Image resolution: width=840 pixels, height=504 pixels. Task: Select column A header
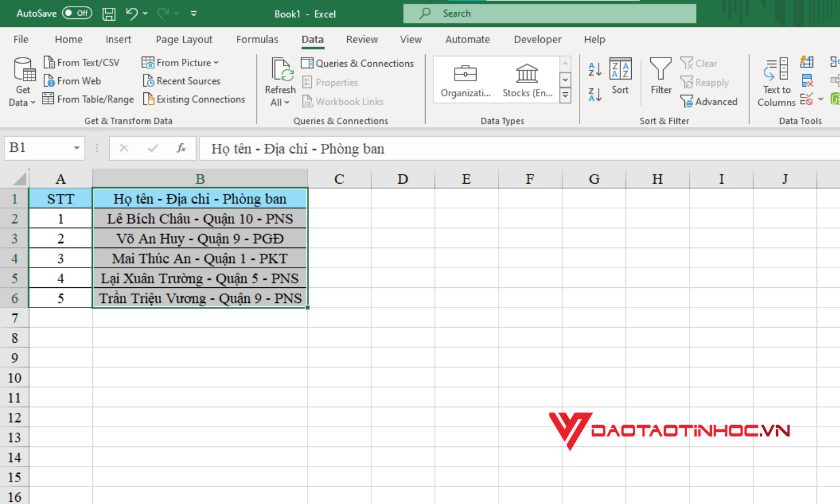coord(60,179)
